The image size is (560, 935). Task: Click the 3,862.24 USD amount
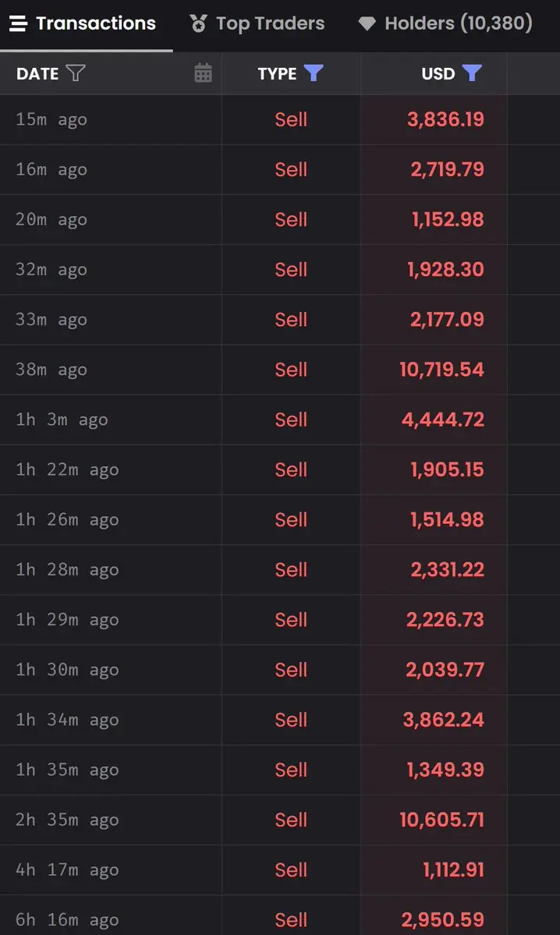pyautogui.click(x=444, y=720)
